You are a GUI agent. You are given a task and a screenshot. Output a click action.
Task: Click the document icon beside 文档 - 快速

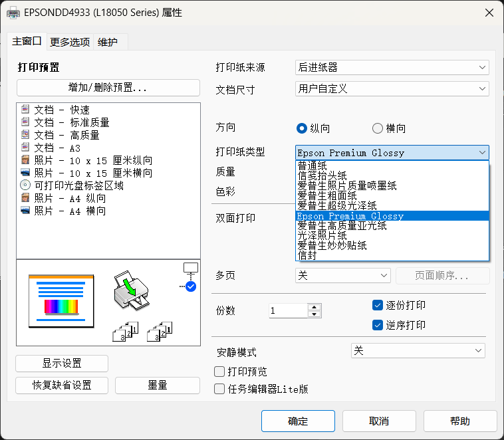(x=25, y=109)
